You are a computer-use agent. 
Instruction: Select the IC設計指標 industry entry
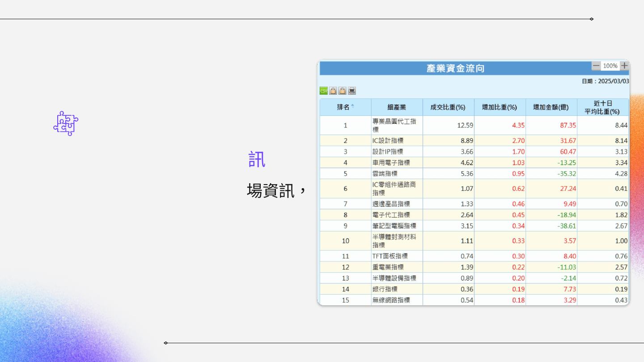[x=388, y=141]
